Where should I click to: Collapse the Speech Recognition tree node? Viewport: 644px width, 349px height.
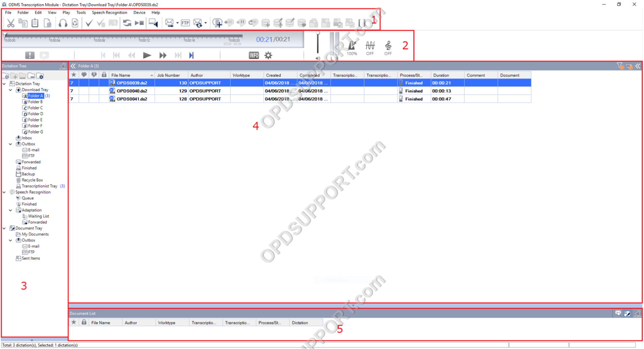pos(5,192)
